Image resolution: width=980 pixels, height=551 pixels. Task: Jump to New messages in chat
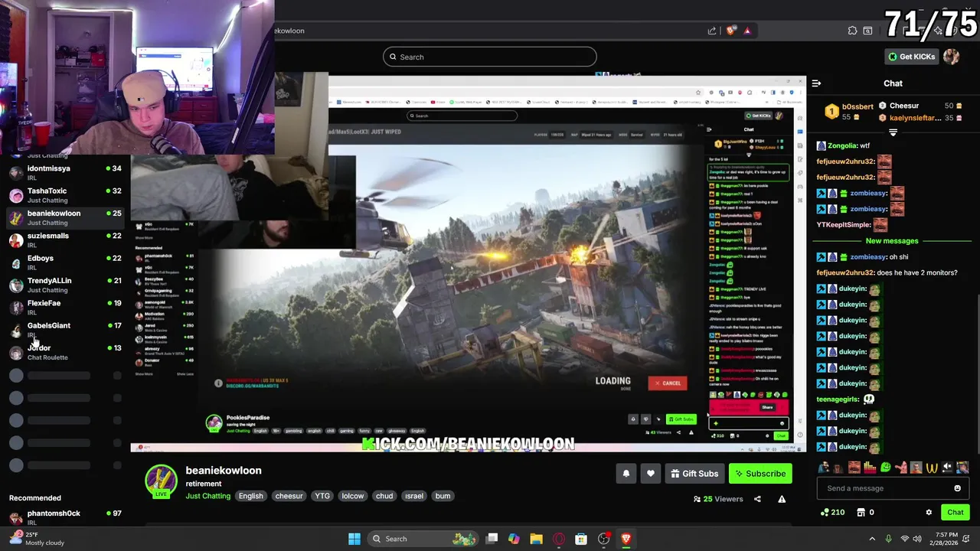892,240
